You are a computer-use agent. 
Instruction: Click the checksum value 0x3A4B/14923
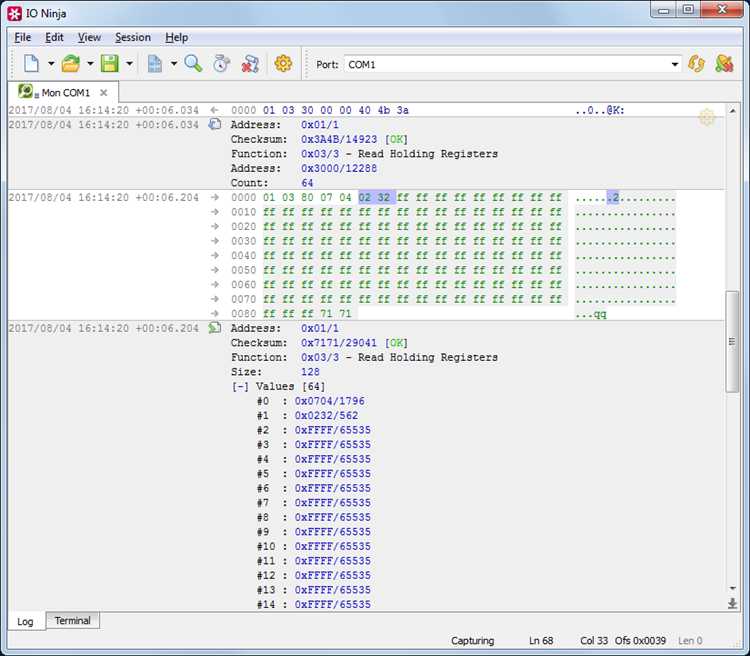339,140
